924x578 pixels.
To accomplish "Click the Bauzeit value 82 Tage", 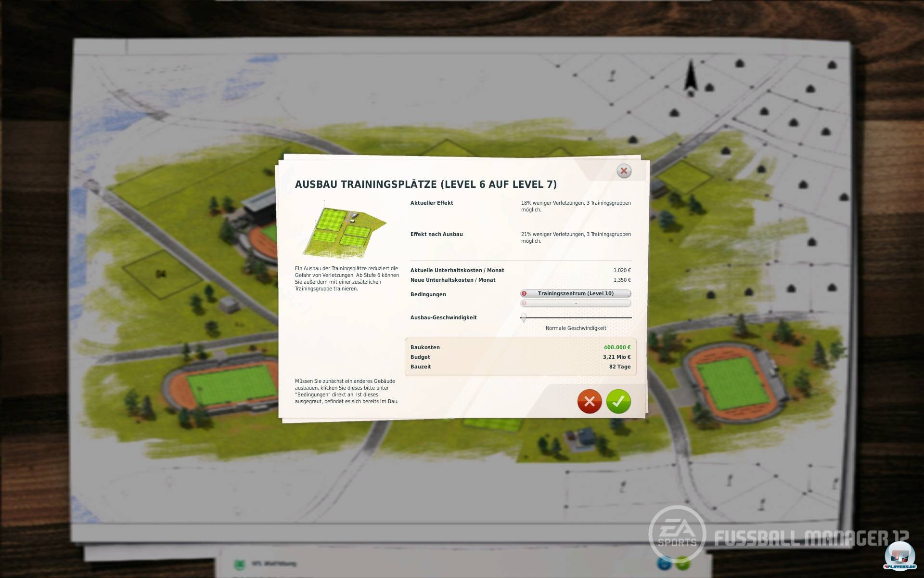I will [x=620, y=367].
